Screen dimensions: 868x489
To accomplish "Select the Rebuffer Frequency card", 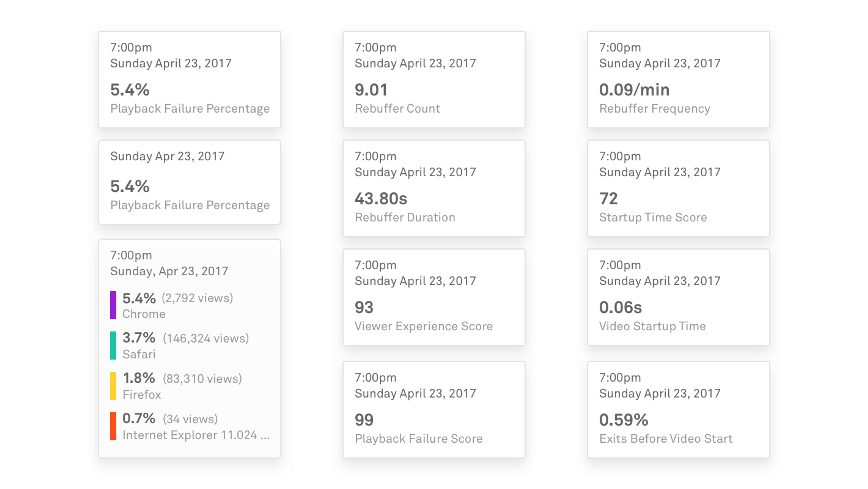I will [678, 80].
